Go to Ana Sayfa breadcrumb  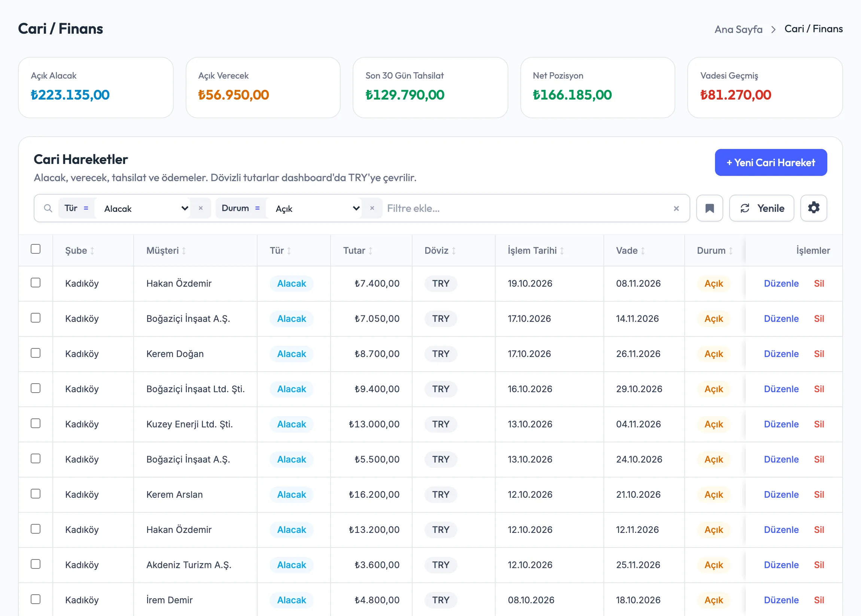point(738,29)
